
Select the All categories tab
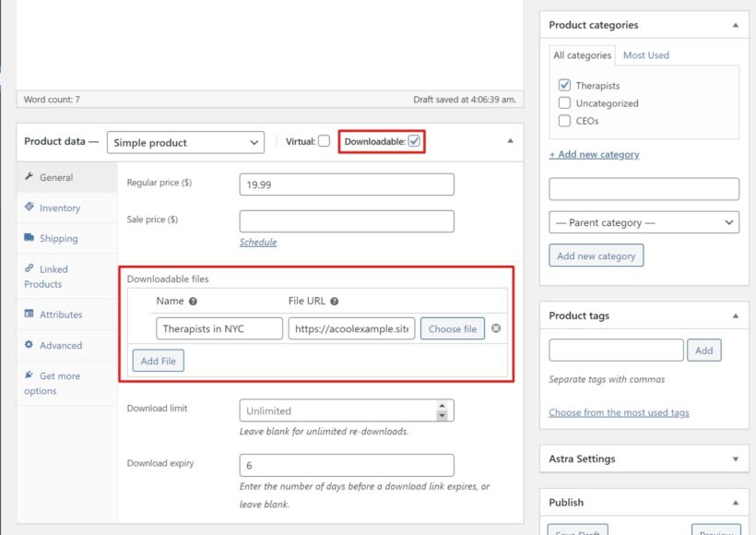tap(582, 54)
